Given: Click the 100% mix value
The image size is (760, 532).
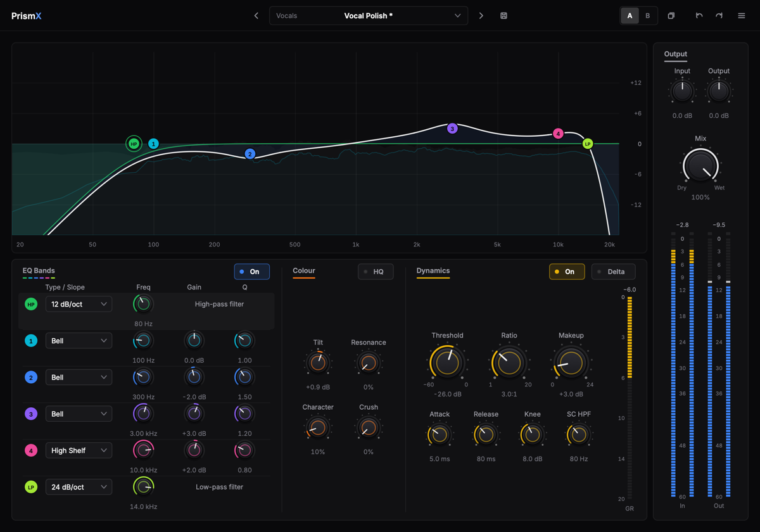Looking at the screenshot, I should [x=700, y=198].
